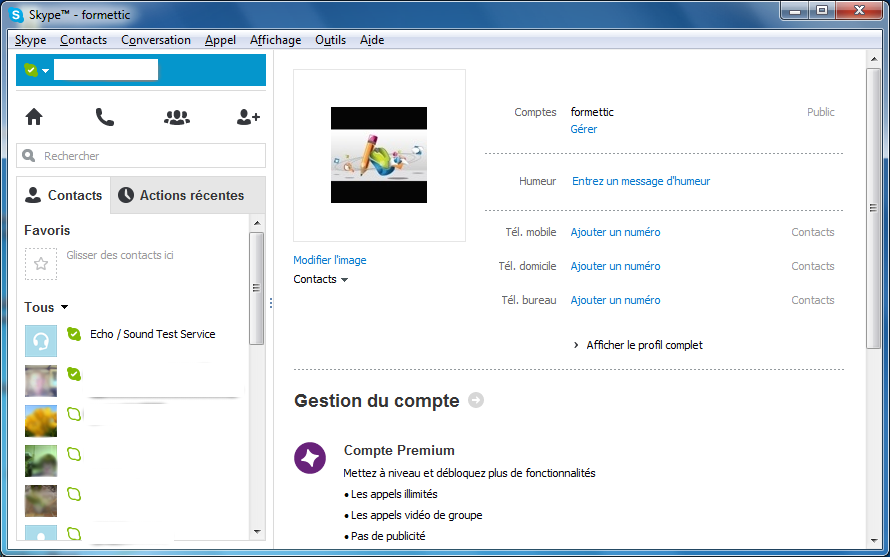Add a number for Tél. domicile

(x=615, y=266)
